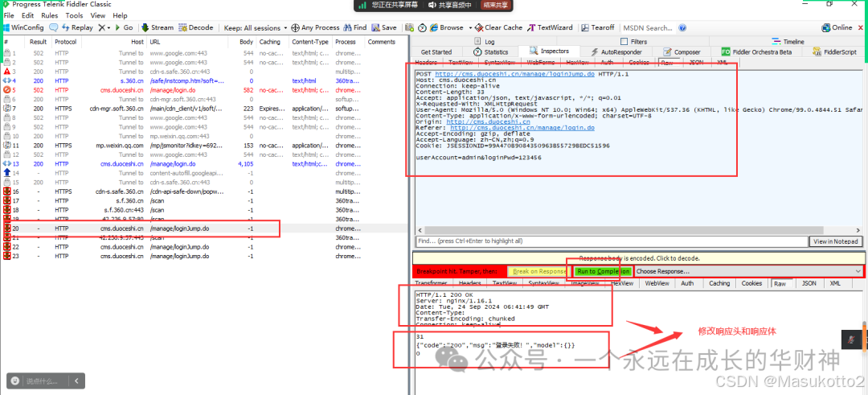Open the Edit menu
The height and width of the screenshot is (395, 868).
tap(27, 15)
